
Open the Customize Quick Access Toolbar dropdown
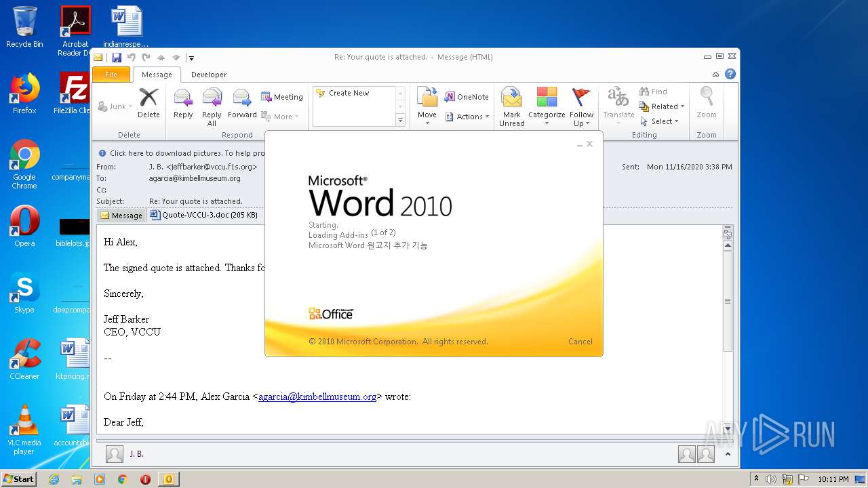pyautogui.click(x=192, y=58)
